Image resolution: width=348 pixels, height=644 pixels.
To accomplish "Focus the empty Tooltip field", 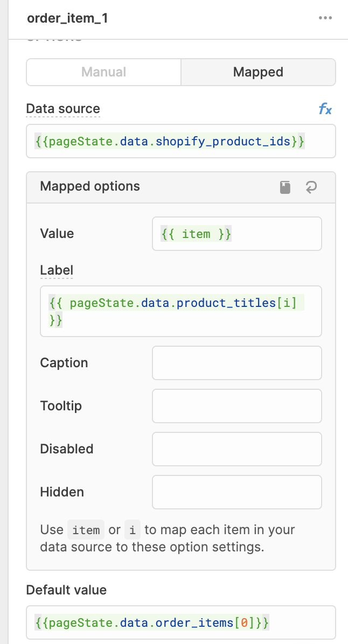I will tap(236, 406).
